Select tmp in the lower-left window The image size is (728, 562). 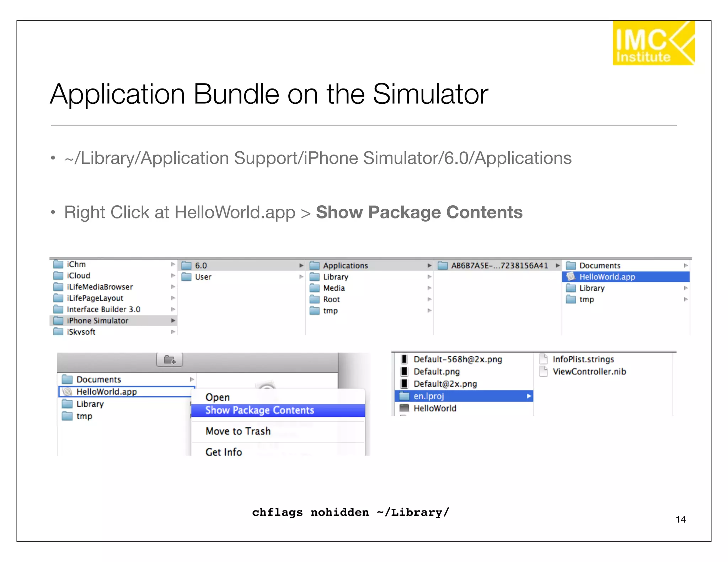[125, 416]
